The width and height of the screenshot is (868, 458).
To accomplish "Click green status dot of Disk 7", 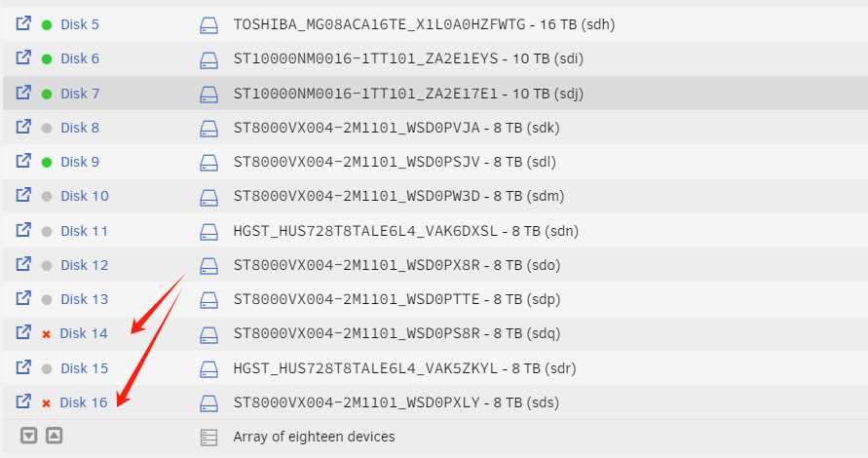I will click(47, 94).
